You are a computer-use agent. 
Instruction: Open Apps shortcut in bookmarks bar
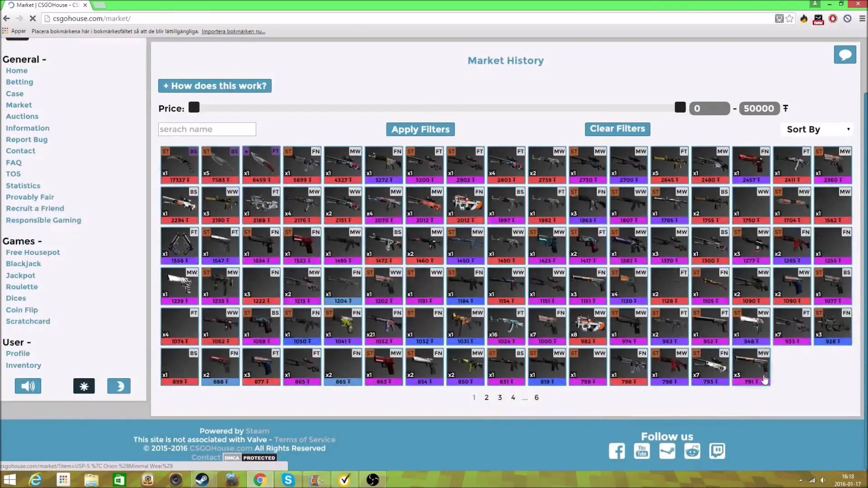tap(14, 31)
